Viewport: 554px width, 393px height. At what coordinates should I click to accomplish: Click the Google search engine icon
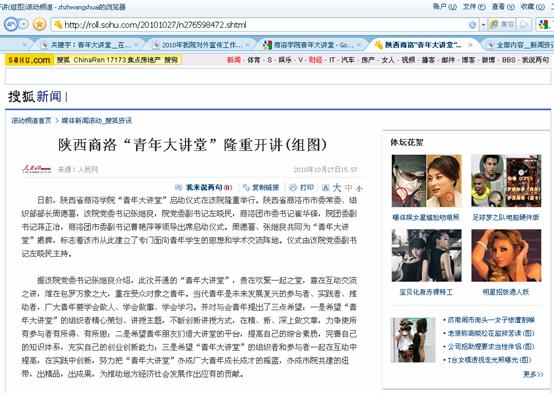tap(543, 24)
